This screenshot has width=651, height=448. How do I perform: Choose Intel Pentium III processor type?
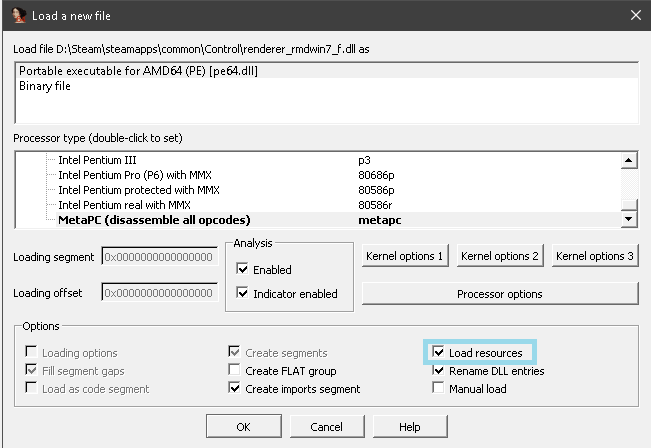pos(97,159)
